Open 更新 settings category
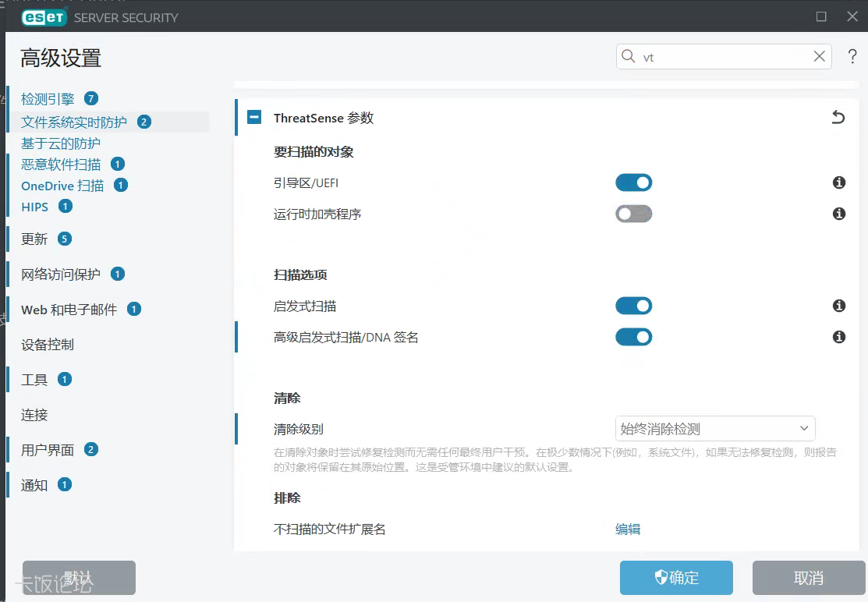This screenshot has height=602, width=868. [x=34, y=239]
